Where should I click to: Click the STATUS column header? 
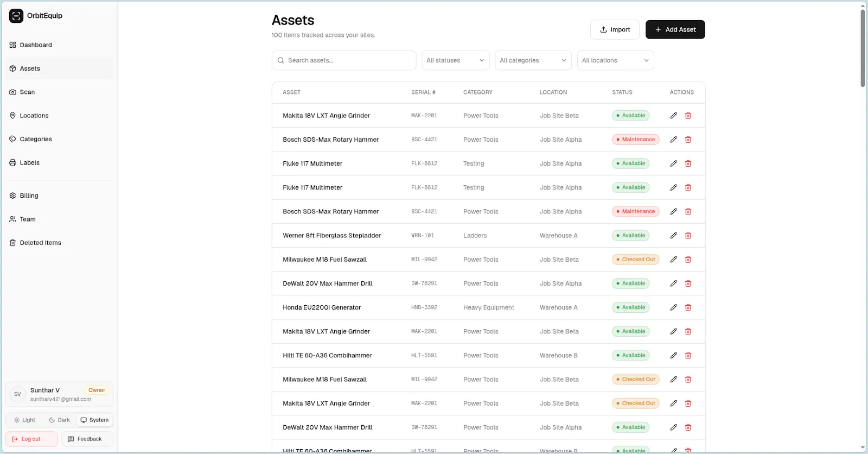(622, 92)
